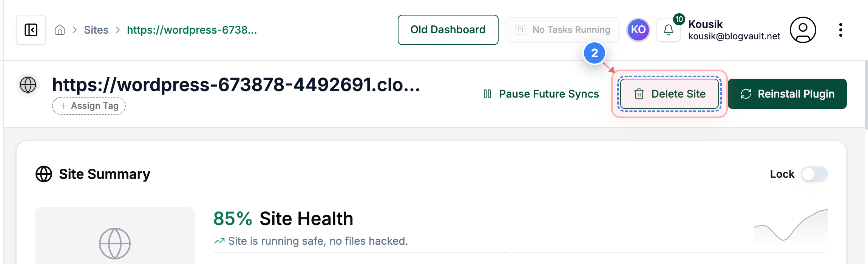Navigate to the Sites breadcrumb
The image size is (868, 264).
(96, 30)
